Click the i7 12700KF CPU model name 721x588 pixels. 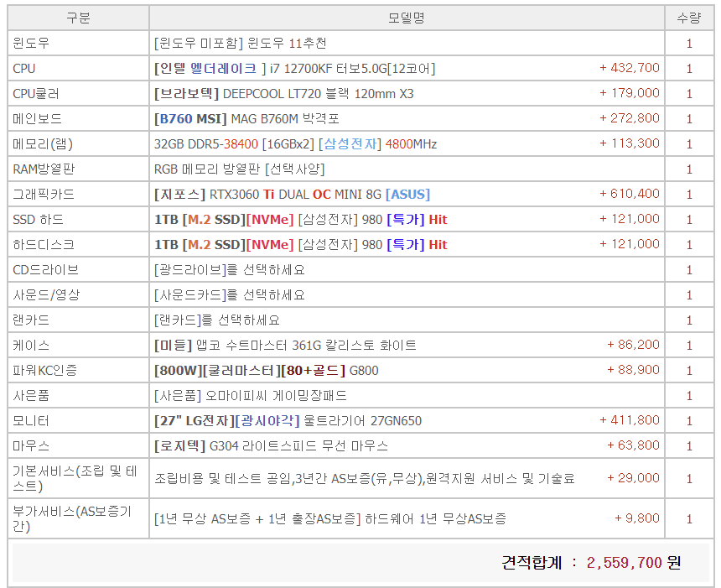(295, 69)
